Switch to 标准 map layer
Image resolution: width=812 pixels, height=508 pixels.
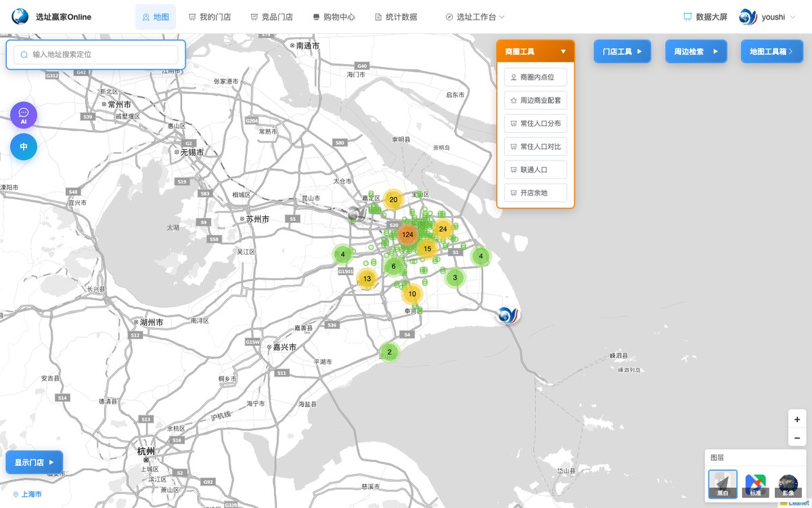coord(755,485)
